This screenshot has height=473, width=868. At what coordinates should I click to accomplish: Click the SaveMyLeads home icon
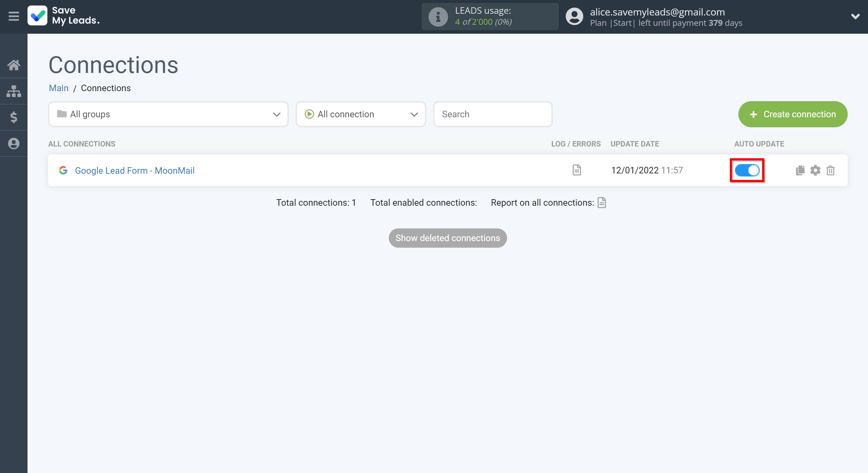[x=14, y=65]
